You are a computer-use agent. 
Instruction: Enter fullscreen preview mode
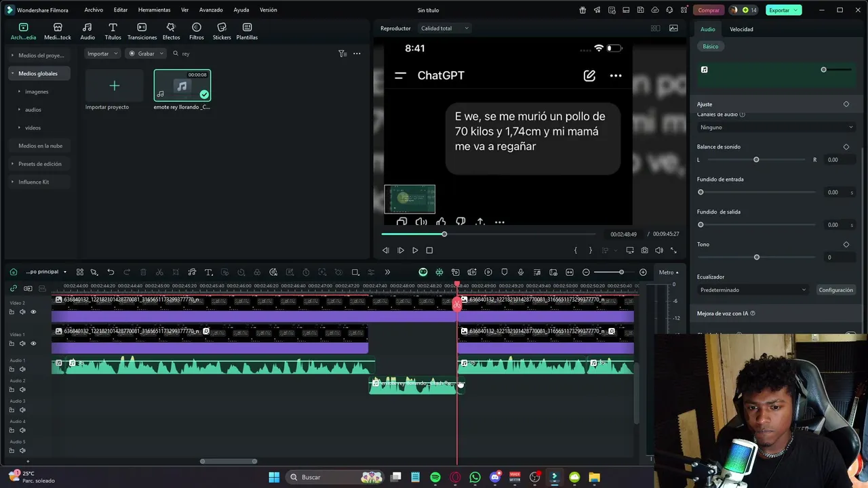pos(673,250)
